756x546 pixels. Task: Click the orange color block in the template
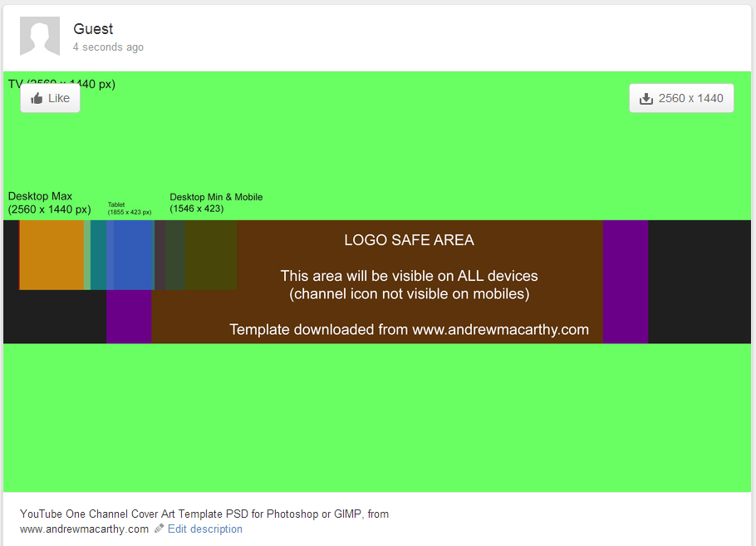point(52,253)
